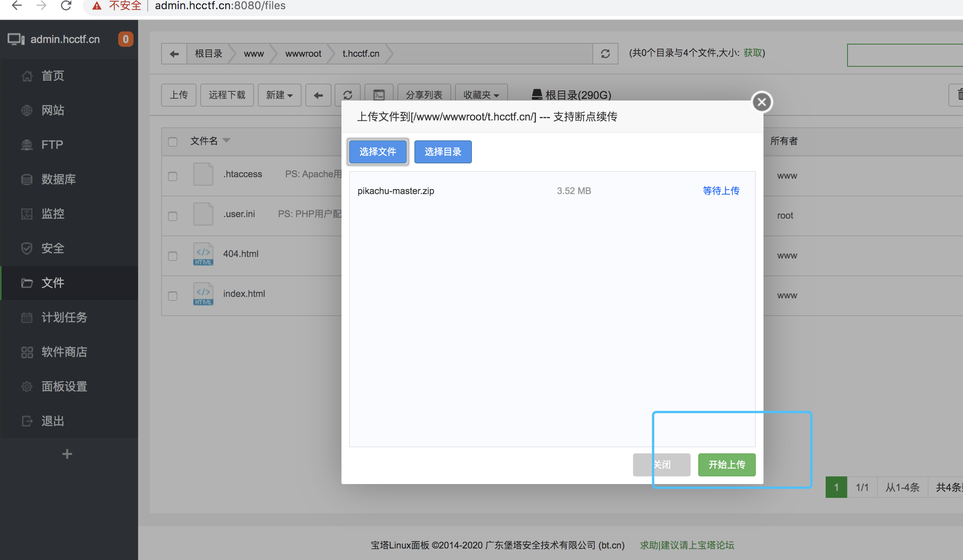
Task: Click the 上传 upload toolbar button
Action: pyautogui.click(x=179, y=95)
